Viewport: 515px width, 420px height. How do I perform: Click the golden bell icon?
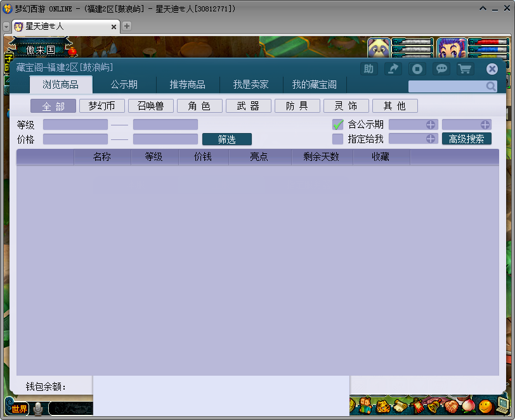pos(434,406)
